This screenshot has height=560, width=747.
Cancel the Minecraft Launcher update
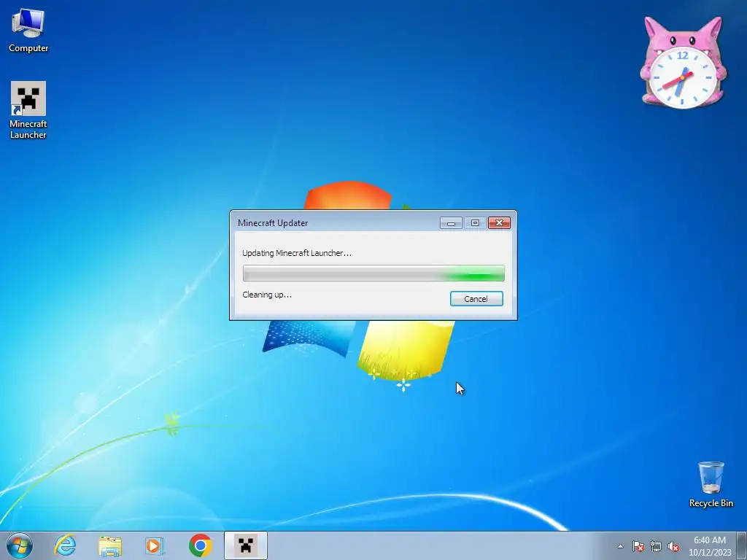476,298
